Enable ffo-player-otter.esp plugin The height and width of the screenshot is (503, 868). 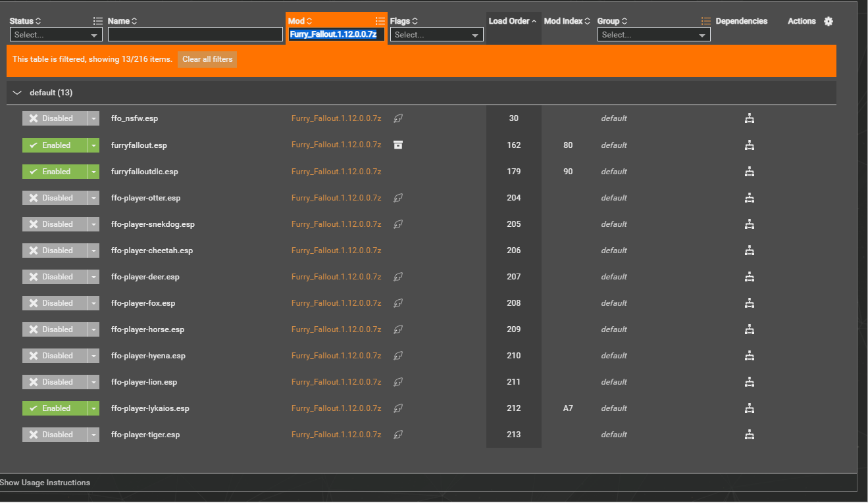(x=55, y=197)
